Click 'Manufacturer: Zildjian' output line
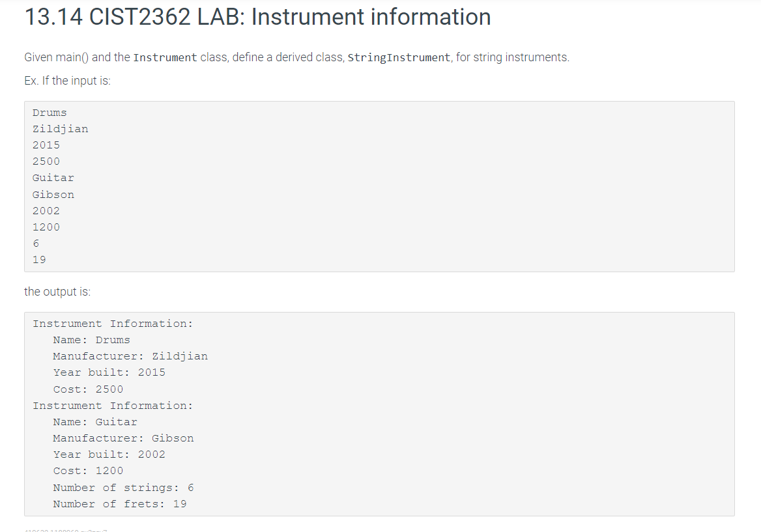Viewport: 761px width, 532px height. tap(130, 356)
